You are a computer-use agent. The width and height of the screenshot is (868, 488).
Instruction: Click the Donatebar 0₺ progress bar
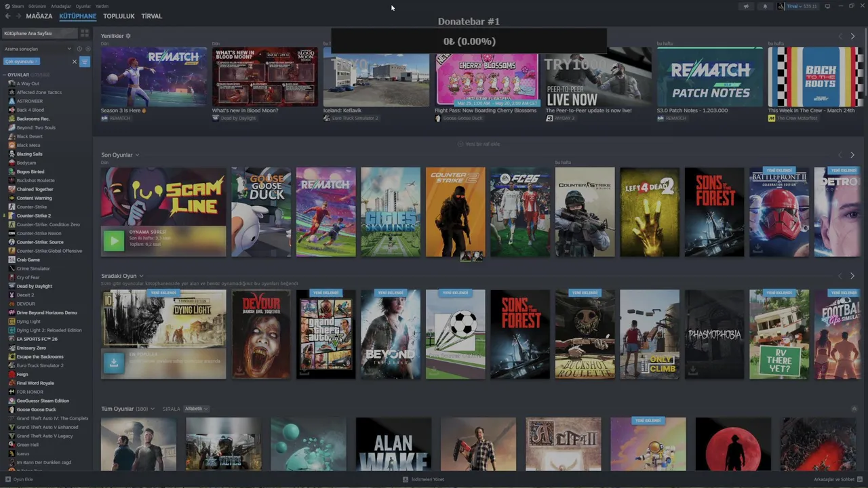click(x=469, y=41)
